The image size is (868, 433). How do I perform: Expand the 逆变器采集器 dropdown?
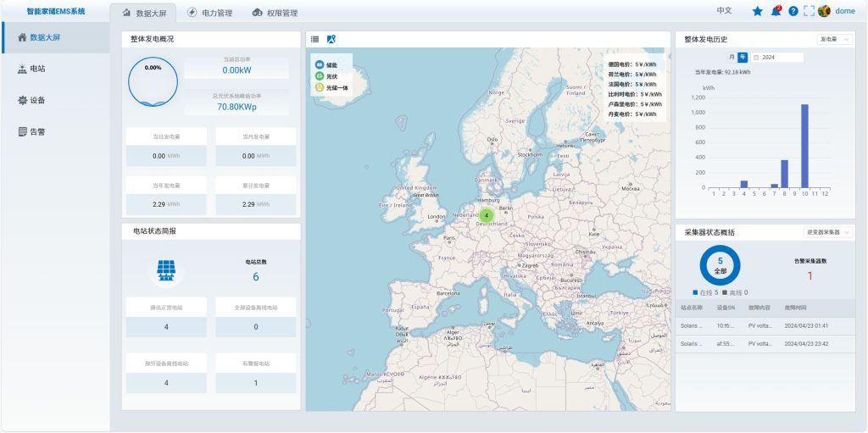point(828,232)
